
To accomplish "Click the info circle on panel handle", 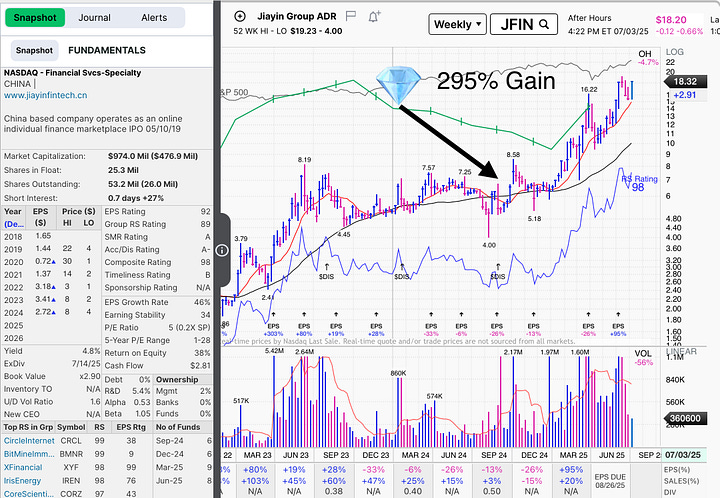I will [222, 250].
